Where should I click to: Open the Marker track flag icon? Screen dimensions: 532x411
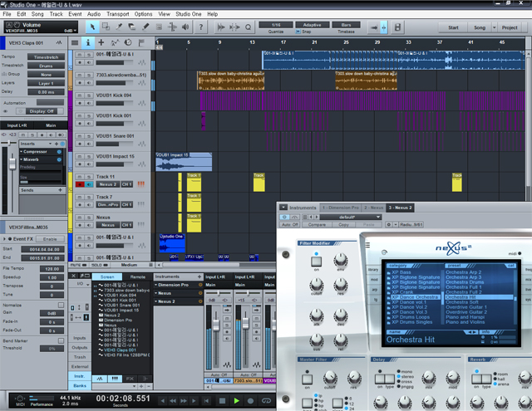pos(141,42)
